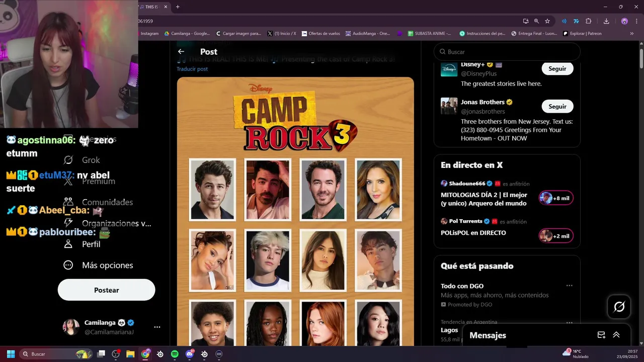Click the taskbar Buscar search box

[56, 354]
